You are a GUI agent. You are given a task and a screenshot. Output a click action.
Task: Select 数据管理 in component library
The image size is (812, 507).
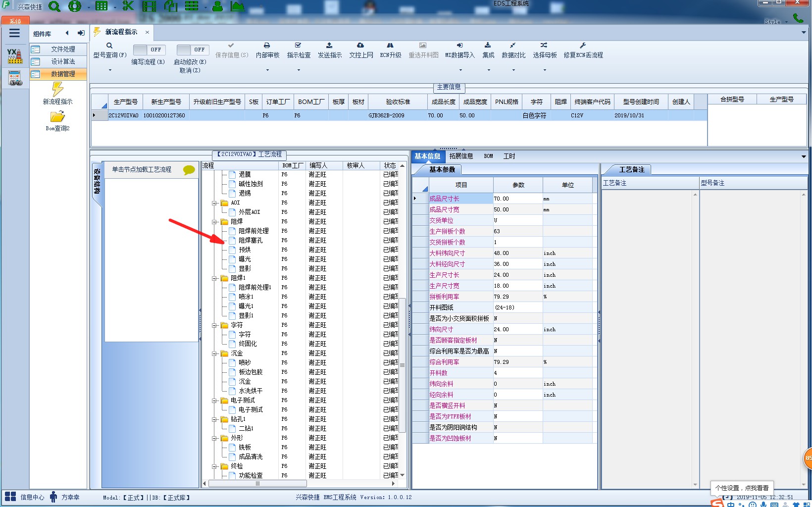[58, 74]
